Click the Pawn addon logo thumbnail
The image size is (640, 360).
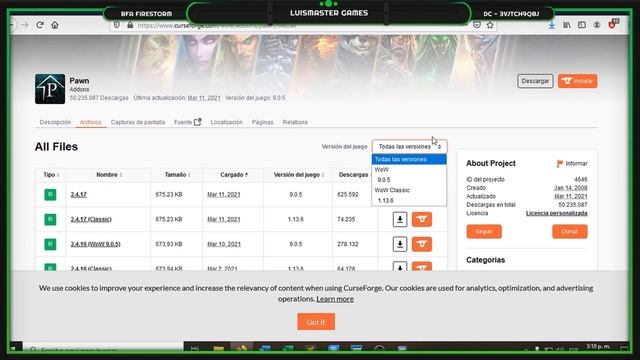(x=50, y=89)
